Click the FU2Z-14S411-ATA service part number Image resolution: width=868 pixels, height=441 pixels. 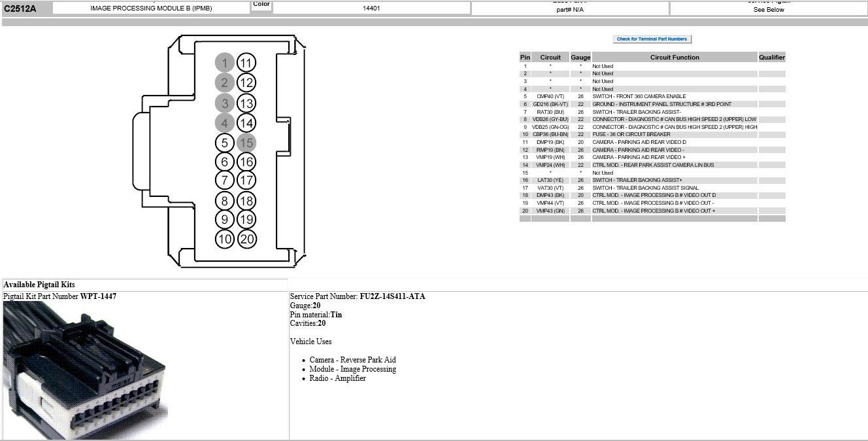point(392,296)
